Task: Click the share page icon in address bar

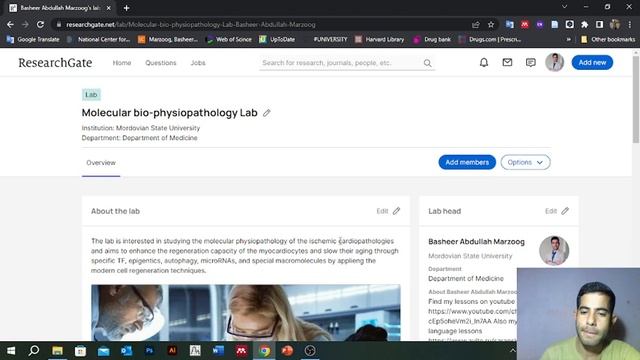Action: click(476, 24)
